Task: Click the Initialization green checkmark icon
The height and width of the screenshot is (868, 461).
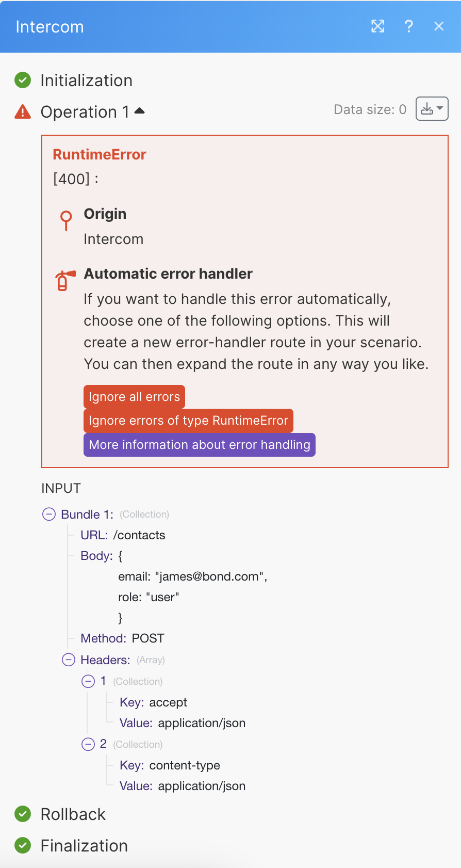Action: (23, 80)
